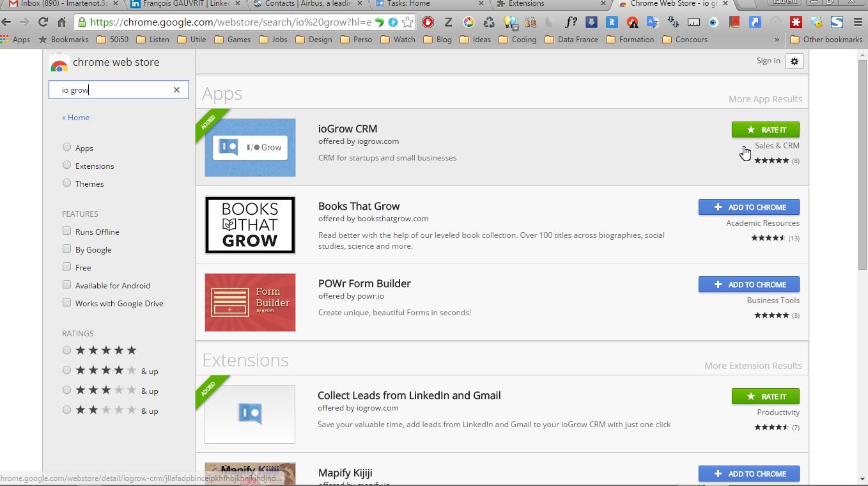Enable Works with Google Drive filter
This screenshot has width=868, height=486.
pyautogui.click(x=66, y=303)
